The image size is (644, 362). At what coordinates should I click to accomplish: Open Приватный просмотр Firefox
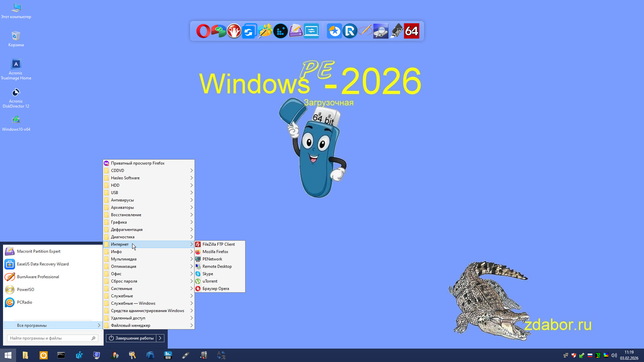pyautogui.click(x=138, y=163)
